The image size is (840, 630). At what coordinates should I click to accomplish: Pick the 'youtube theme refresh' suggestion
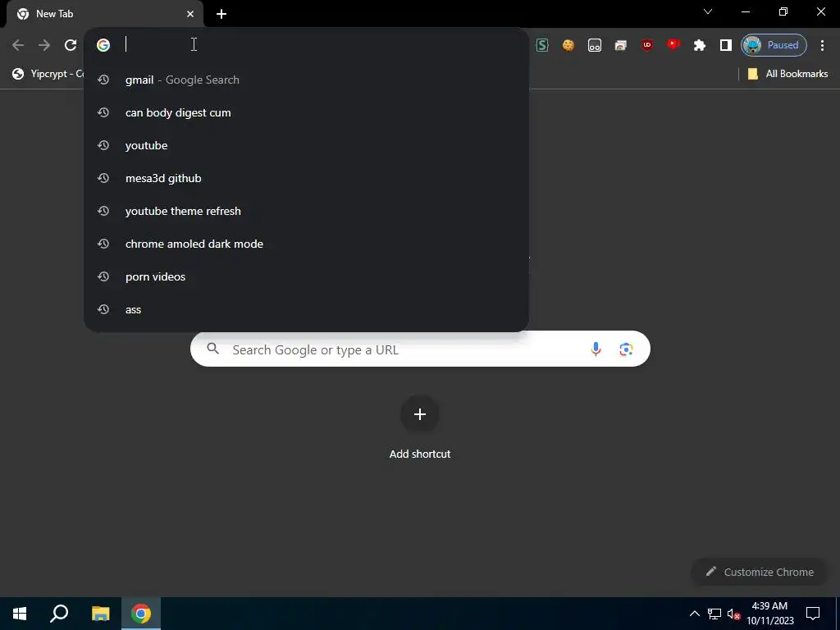click(x=307, y=211)
